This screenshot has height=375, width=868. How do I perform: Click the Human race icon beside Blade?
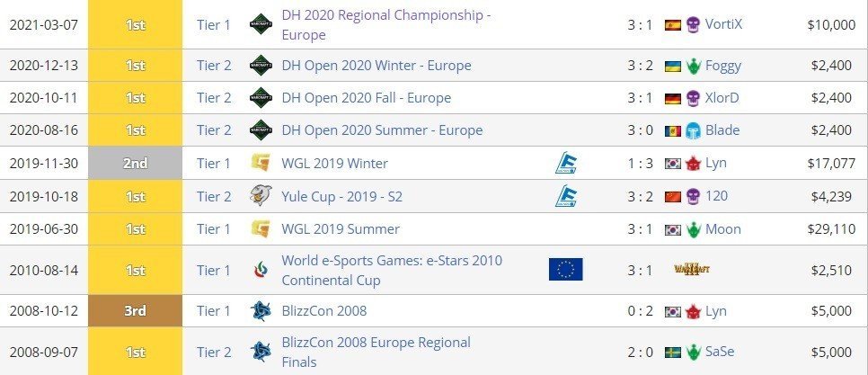click(x=693, y=130)
